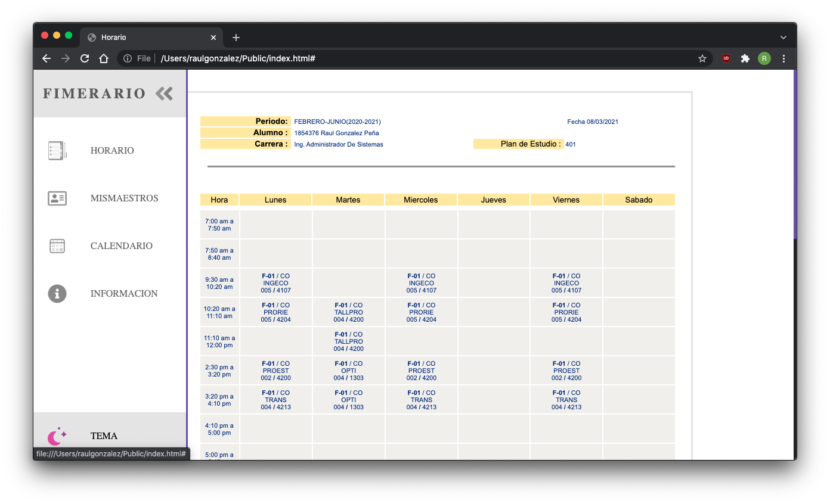Click the Chrome profile avatar

(764, 58)
